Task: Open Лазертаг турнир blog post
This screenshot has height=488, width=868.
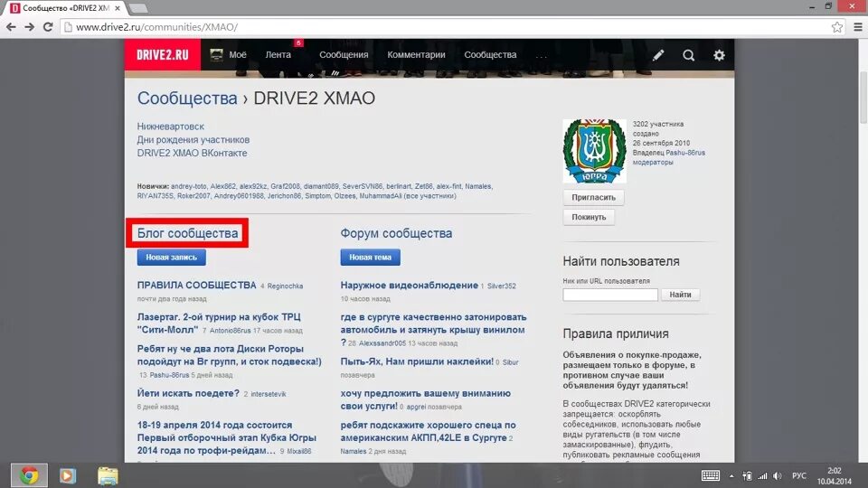Action: click(219, 324)
